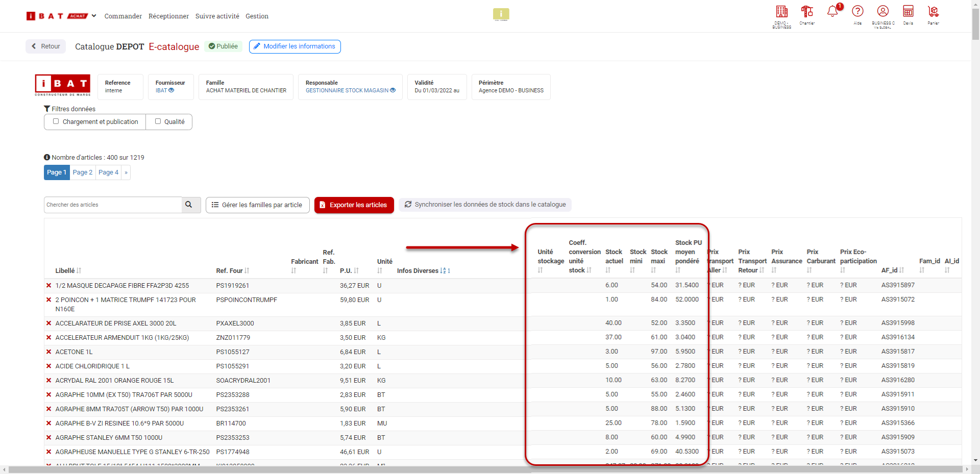Click Synchroniser les données de stock

click(x=485, y=205)
